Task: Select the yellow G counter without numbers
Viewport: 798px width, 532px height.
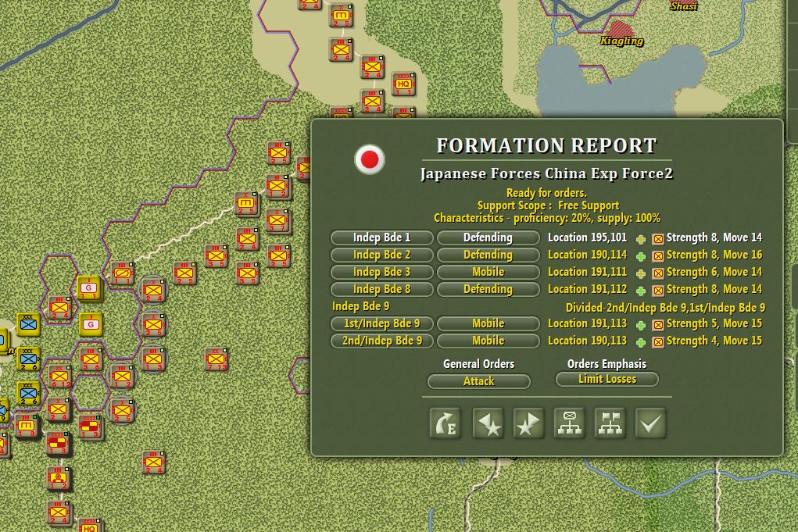Action: pyautogui.click(x=91, y=324)
